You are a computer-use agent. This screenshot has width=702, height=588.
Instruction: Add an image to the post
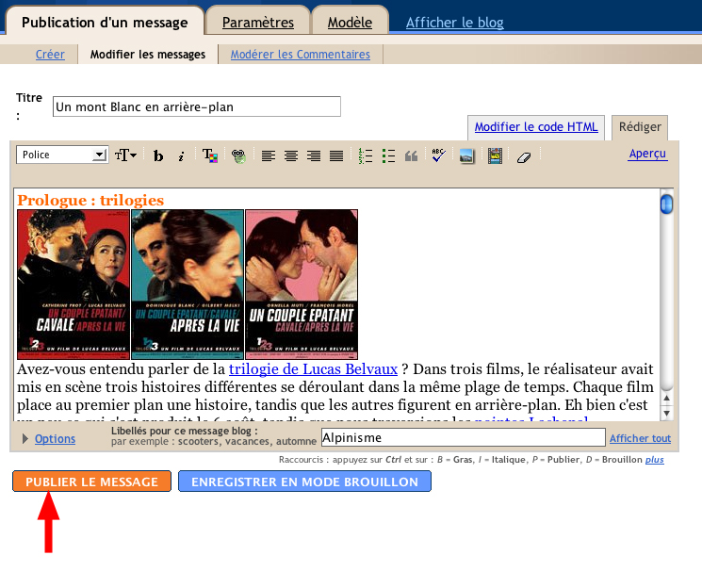click(466, 155)
